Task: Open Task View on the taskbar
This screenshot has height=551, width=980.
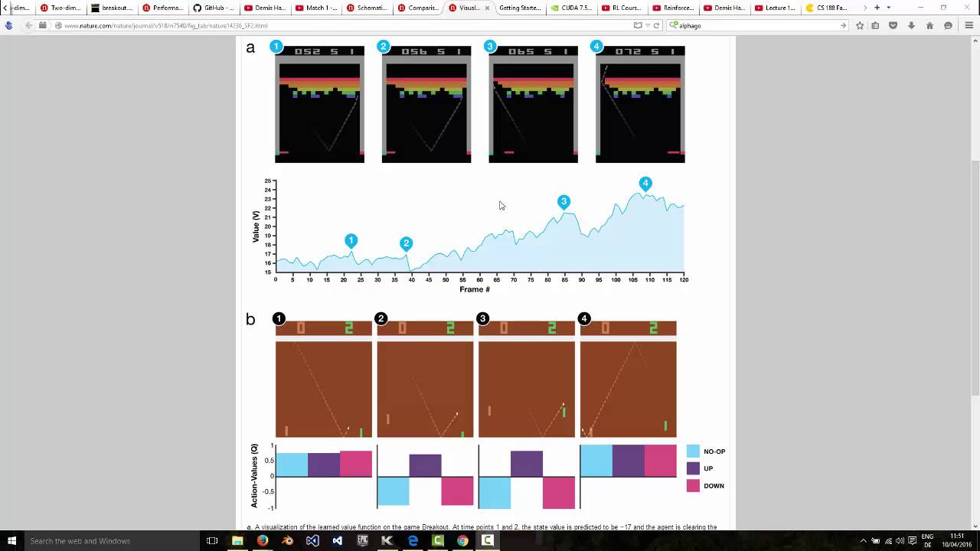Action: click(212, 540)
